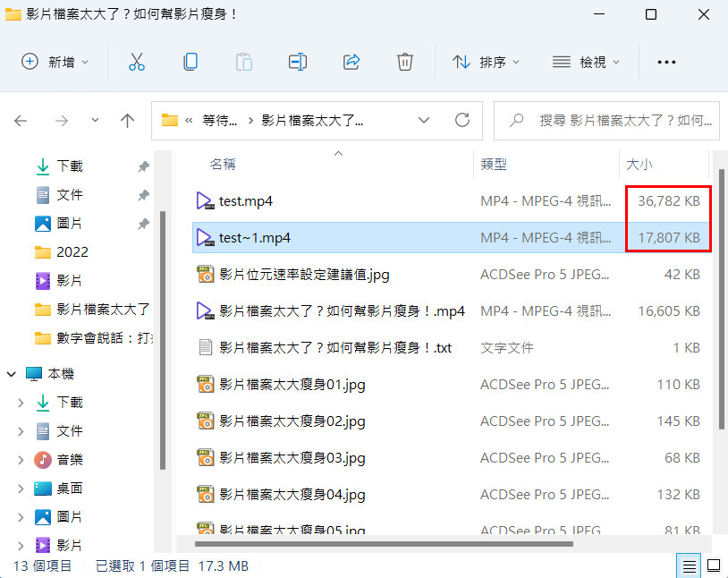Click the horizontal scrollbar in file list
Screen dimensions: 728x578
(x=383, y=542)
